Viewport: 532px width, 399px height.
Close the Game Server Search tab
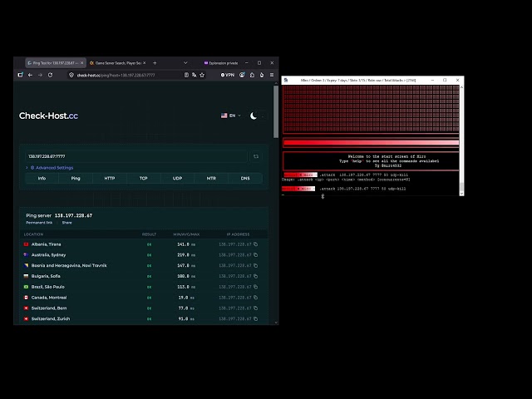(x=144, y=63)
